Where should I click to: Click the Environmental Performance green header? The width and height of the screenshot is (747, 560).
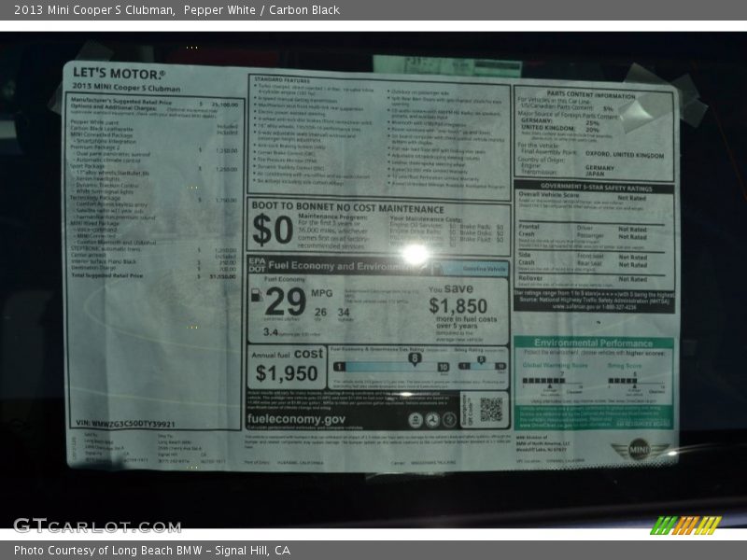coord(594,343)
